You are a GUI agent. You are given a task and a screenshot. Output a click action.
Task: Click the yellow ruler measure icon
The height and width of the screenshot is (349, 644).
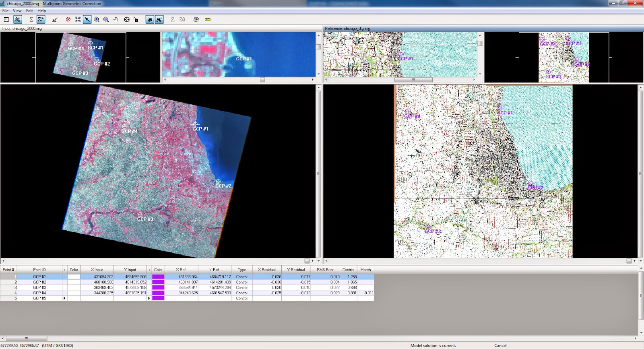[x=208, y=19]
